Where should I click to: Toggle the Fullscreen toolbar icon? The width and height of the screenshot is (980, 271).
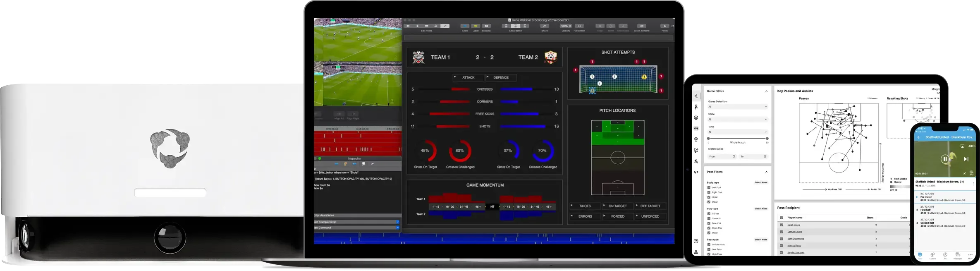pos(579,26)
